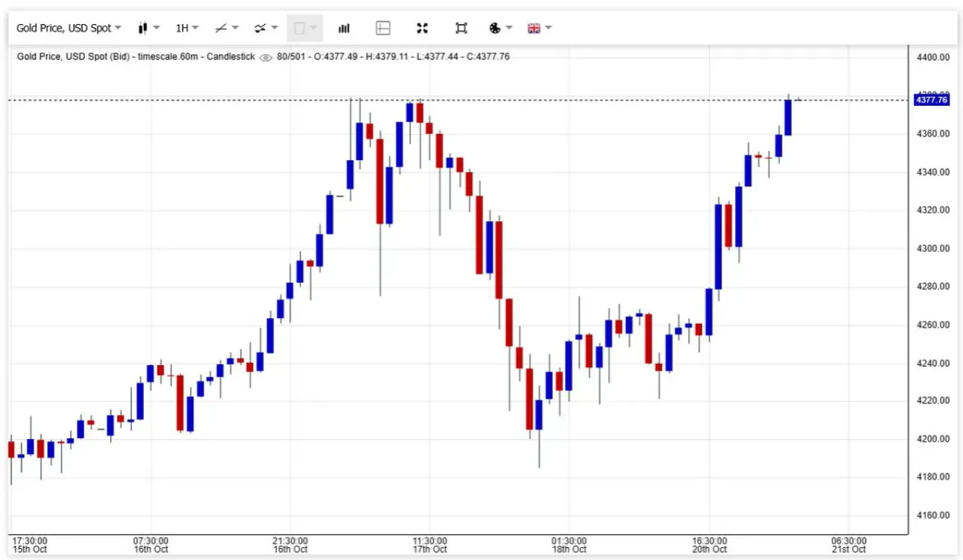Image resolution: width=963 pixels, height=560 pixels.
Task: Click the 4377.76 current price tag
Action: pos(931,99)
